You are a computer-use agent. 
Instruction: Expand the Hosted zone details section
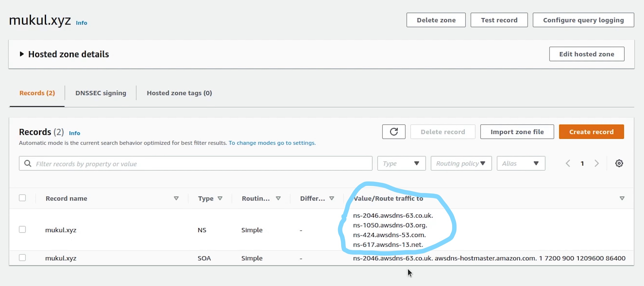click(22, 54)
